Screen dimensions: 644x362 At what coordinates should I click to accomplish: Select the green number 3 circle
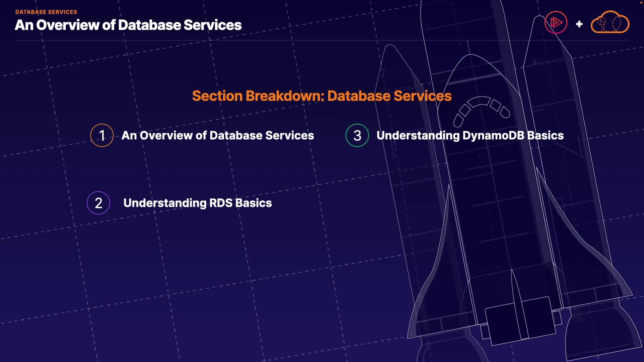pyautogui.click(x=357, y=135)
